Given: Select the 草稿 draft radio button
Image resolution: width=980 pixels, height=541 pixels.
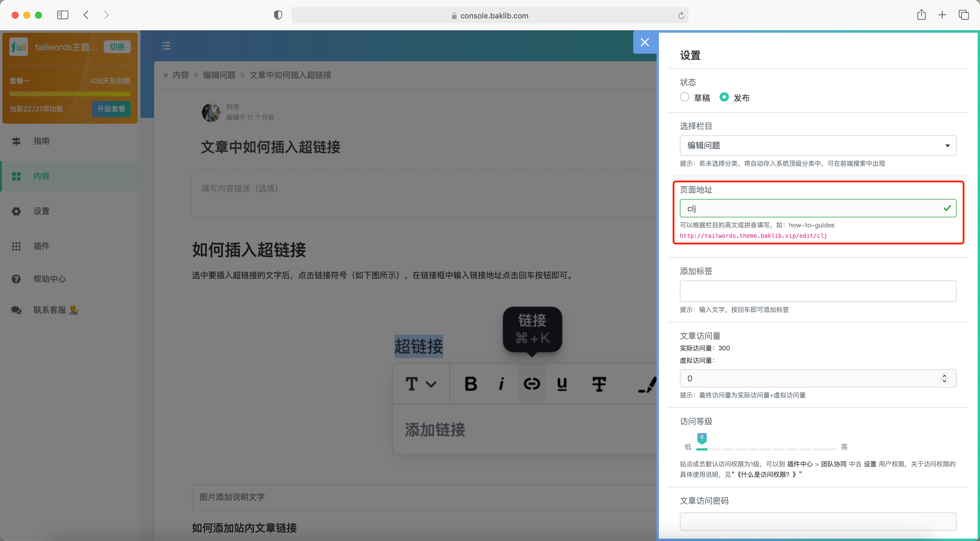Looking at the screenshot, I should coord(685,97).
